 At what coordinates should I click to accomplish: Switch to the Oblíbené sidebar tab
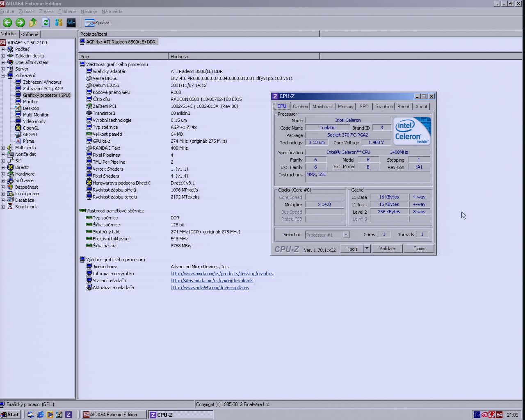(x=30, y=34)
